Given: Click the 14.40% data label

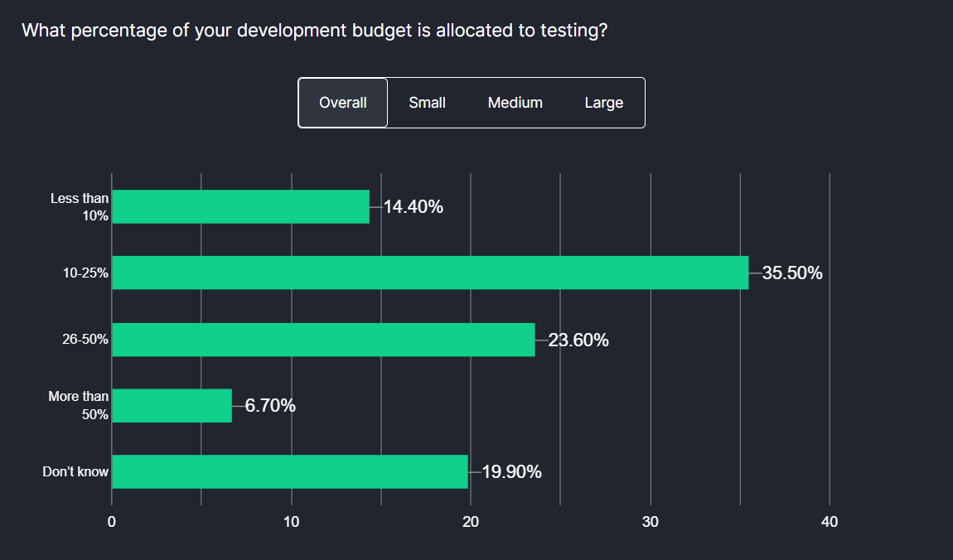Looking at the screenshot, I should [x=412, y=207].
